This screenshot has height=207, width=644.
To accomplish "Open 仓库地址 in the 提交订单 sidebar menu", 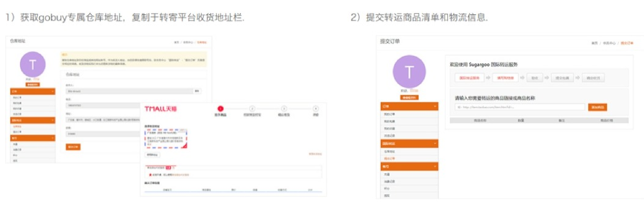I will pos(389,151).
